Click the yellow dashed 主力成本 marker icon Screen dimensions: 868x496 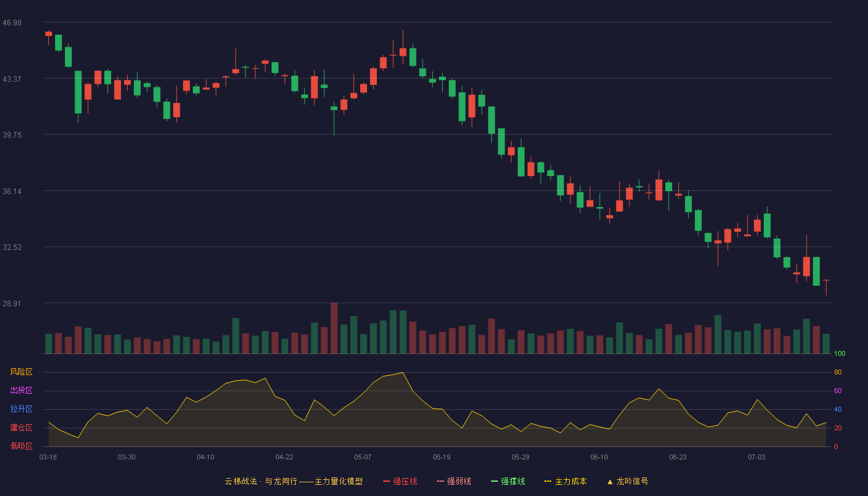548,481
